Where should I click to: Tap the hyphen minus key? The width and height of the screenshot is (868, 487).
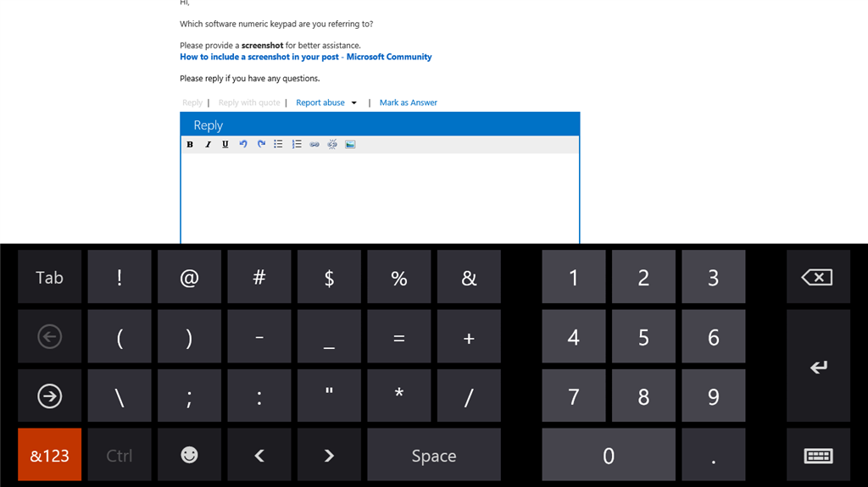pyautogui.click(x=259, y=336)
